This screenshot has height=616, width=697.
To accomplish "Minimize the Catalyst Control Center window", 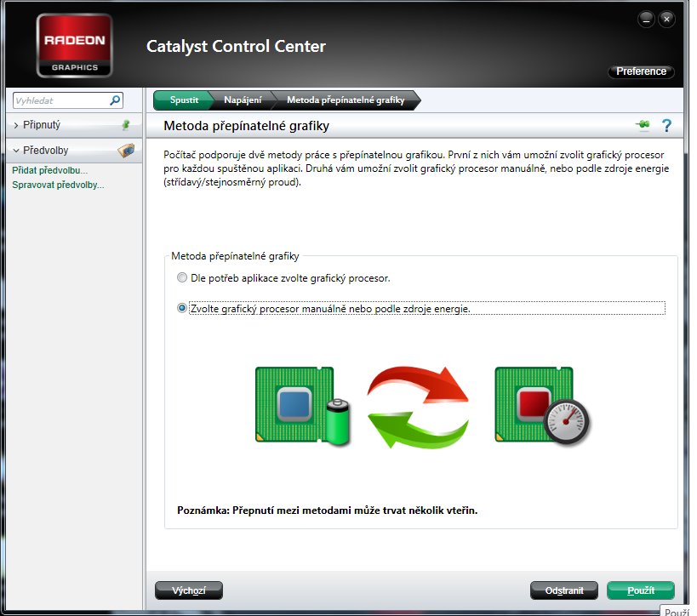I will [646, 19].
